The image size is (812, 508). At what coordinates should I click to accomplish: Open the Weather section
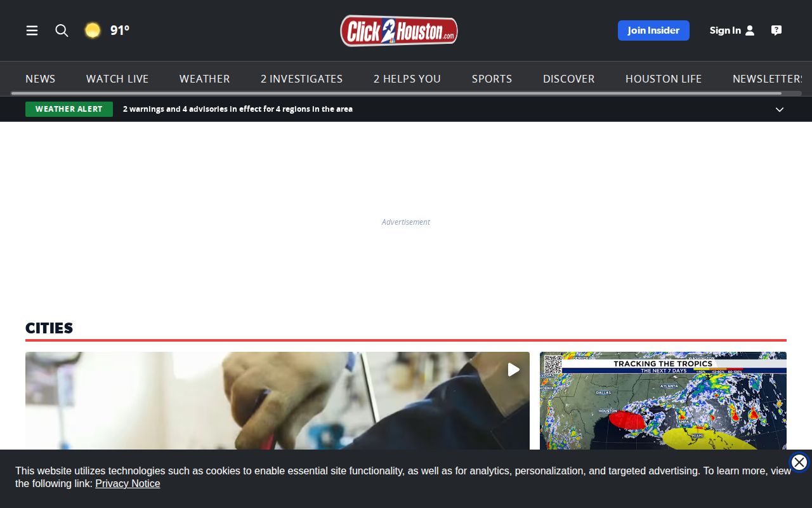pyautogui.click(x=204, y=79)
